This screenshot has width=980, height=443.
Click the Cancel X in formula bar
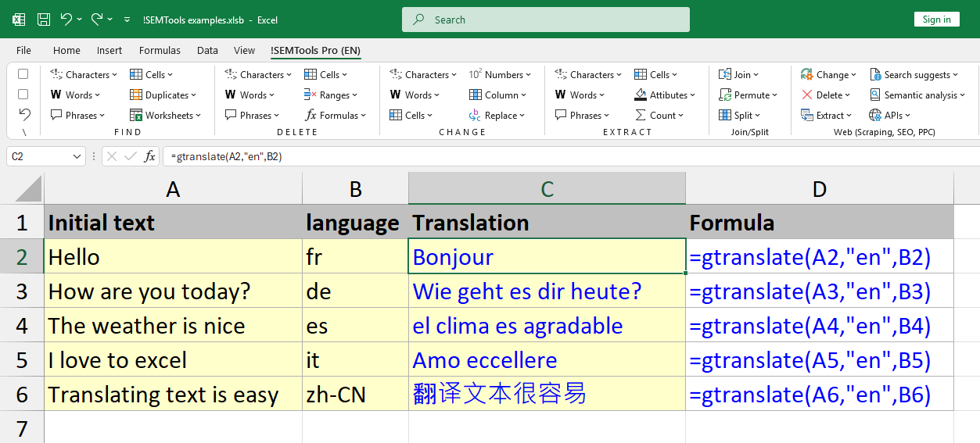112,156
